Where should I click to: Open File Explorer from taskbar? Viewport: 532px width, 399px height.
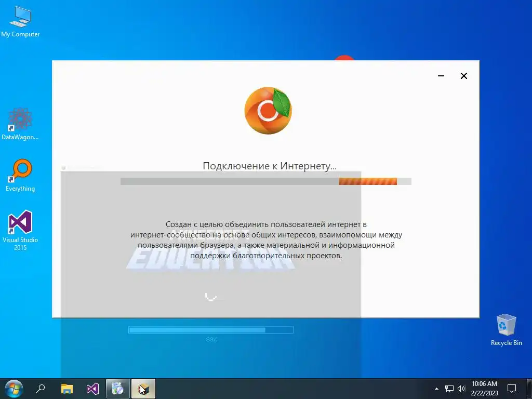pyautogui.click(x=67, y=389)
